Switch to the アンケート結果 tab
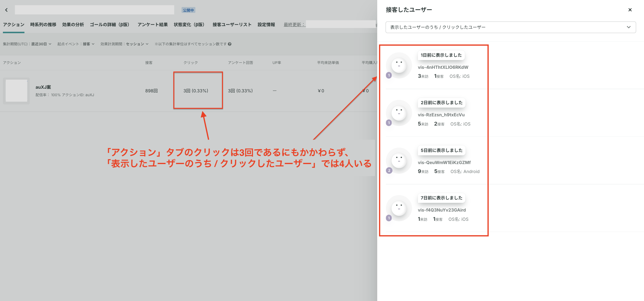The height and width of the screenshot is (301, 644). point(152,24)
